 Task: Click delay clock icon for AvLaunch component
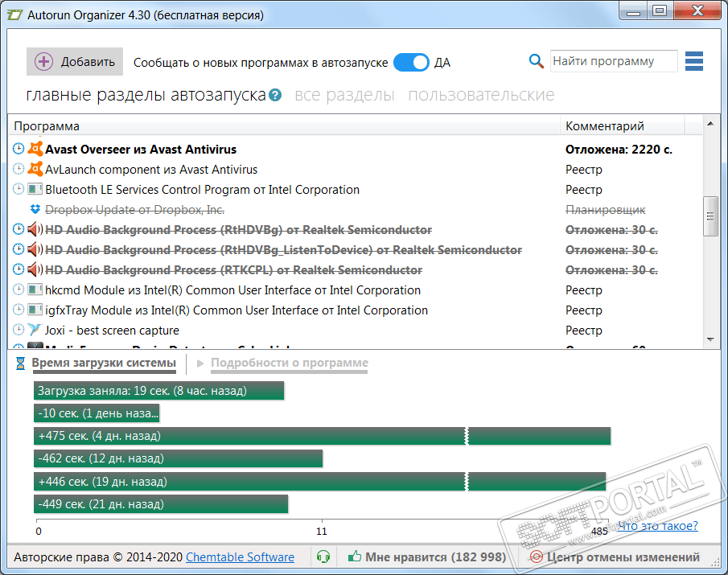coord(19,168)
